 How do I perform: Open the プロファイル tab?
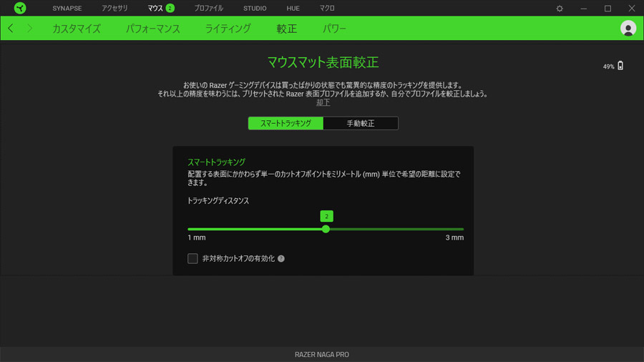[209, 8]
